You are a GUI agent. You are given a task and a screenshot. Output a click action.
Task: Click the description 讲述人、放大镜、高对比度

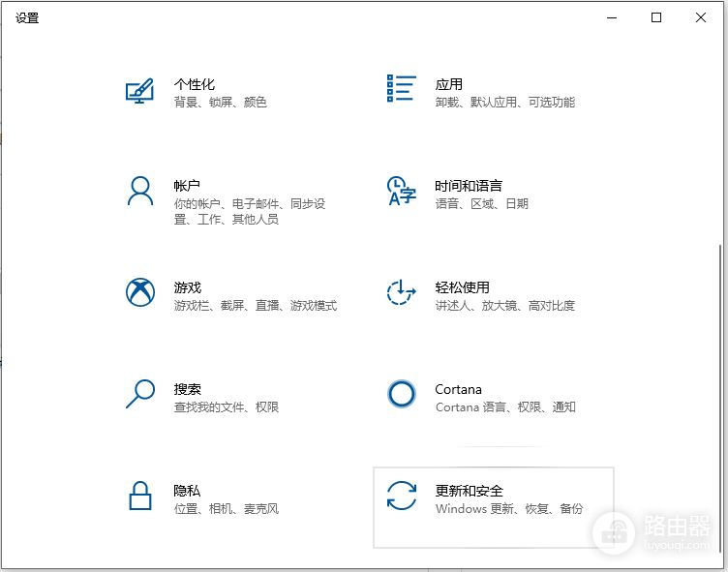[505, 306]
